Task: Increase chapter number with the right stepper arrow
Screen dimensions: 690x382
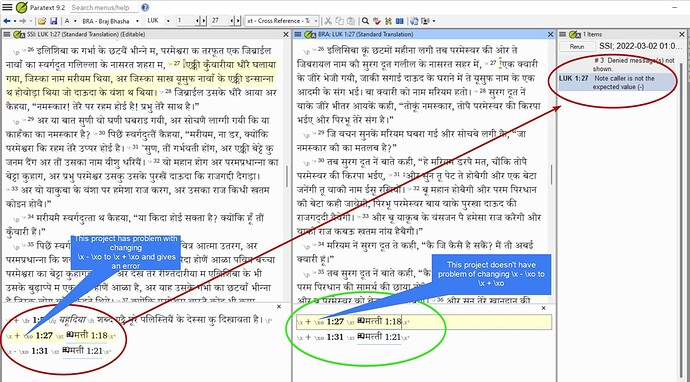Action: 204,21
